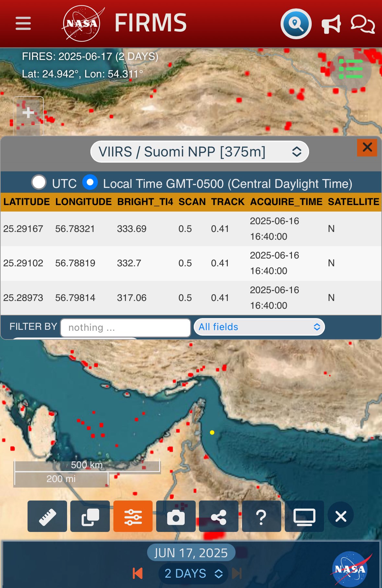This screenshot has height=588, width=382.
Task: Sort by BRIGHT_TI4 column header
Action: pyautogui.click(x=145, y=202)
